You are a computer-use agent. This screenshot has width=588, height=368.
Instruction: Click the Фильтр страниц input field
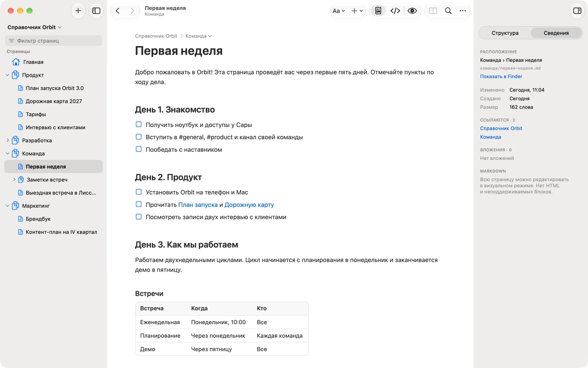pyautogui.click(x=53, y=40)
